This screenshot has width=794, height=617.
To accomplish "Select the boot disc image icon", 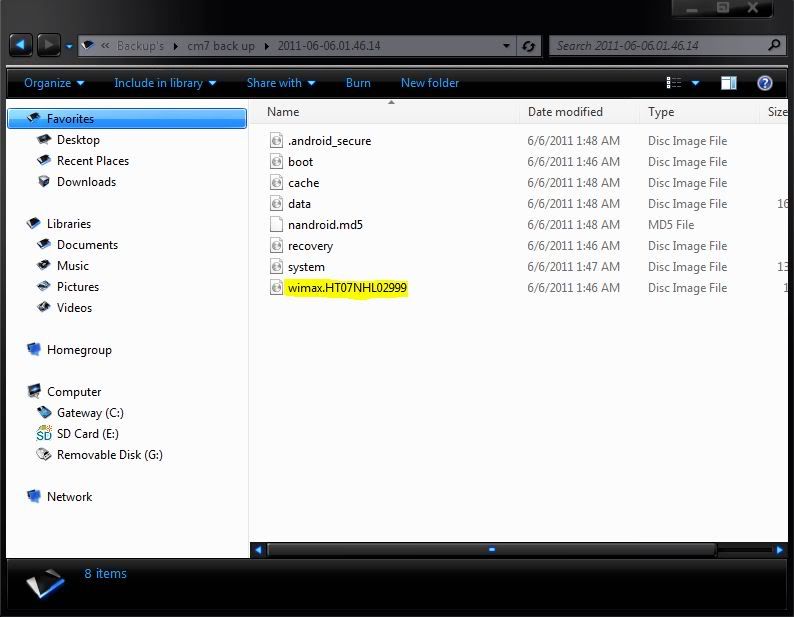I will pos(276,162).
